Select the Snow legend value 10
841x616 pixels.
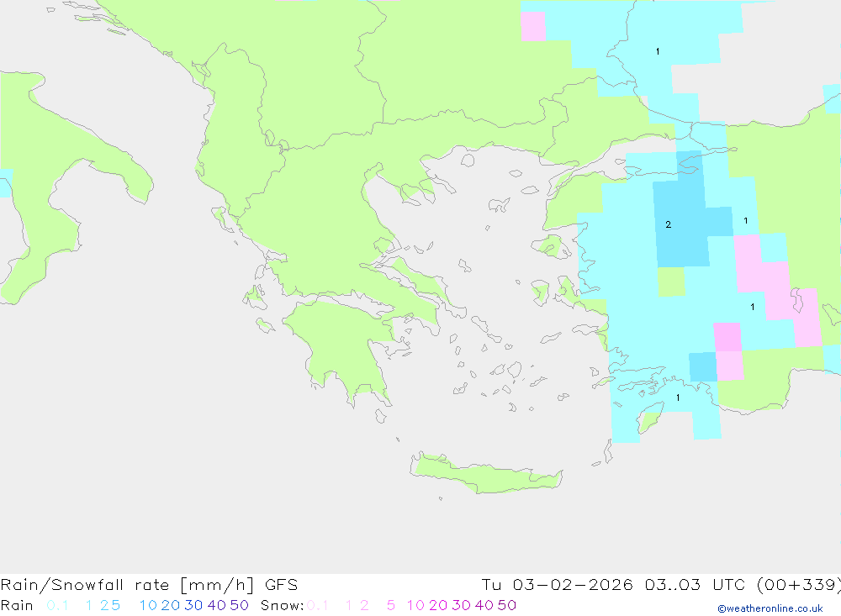[x=415, y=605]
